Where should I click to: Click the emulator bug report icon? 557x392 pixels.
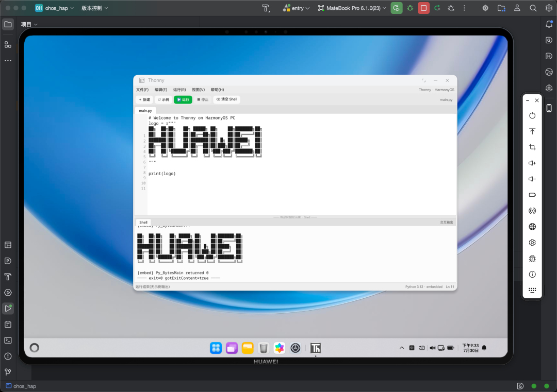pyautogui.click(x=532, y=258)
